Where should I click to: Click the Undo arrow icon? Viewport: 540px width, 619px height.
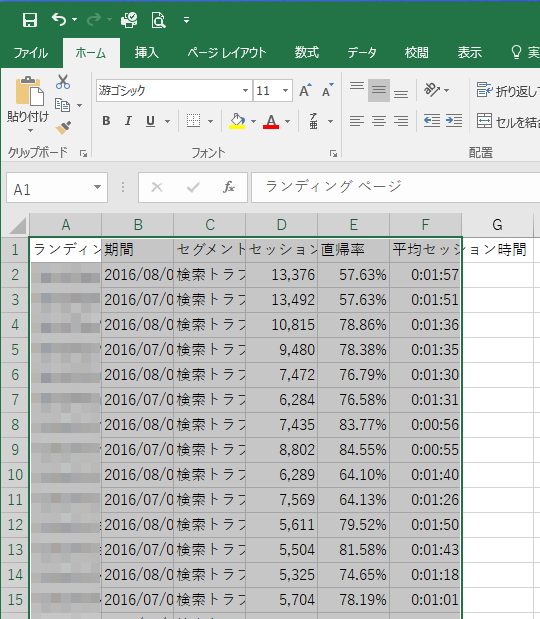click(59, 19)
